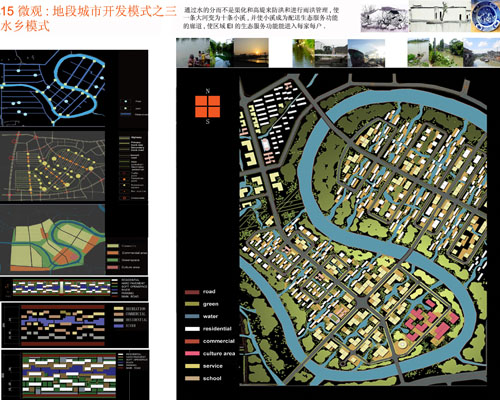Viewport: 500px width, 400px height.
Task: Open the top narrow section strip diagram
Action: pos(61,288)
